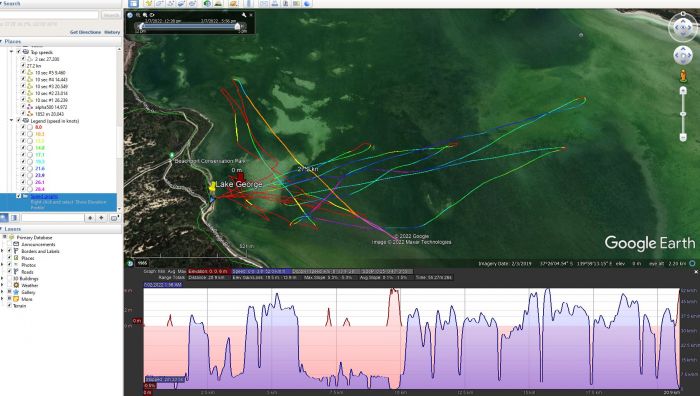
Task: Click the look-around compass control
Action: click(x=683, y=28)
